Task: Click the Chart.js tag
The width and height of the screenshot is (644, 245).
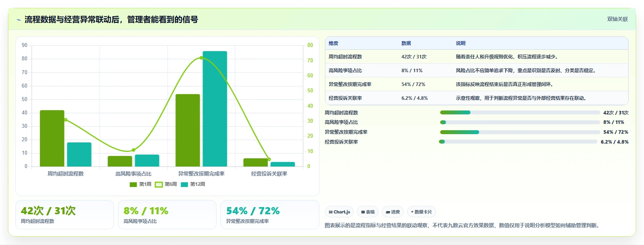Action: pos(339,212)
